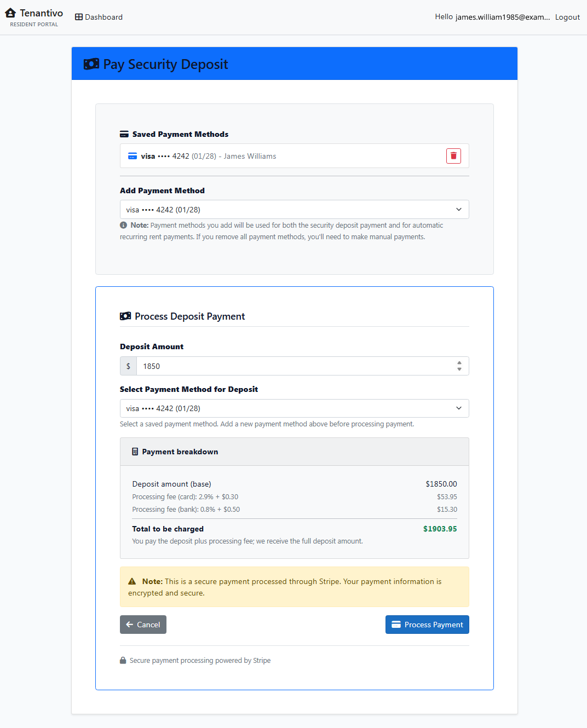The image size is (587, 728).
Task: Open the Add Payment Method dropdown
Action: click(295, 210)
